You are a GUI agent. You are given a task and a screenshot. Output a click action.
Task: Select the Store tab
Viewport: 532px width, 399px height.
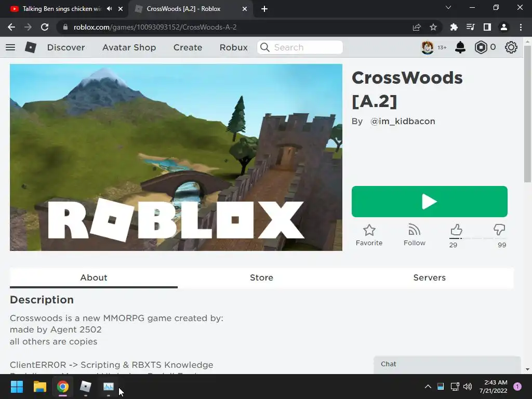point(262,277)
